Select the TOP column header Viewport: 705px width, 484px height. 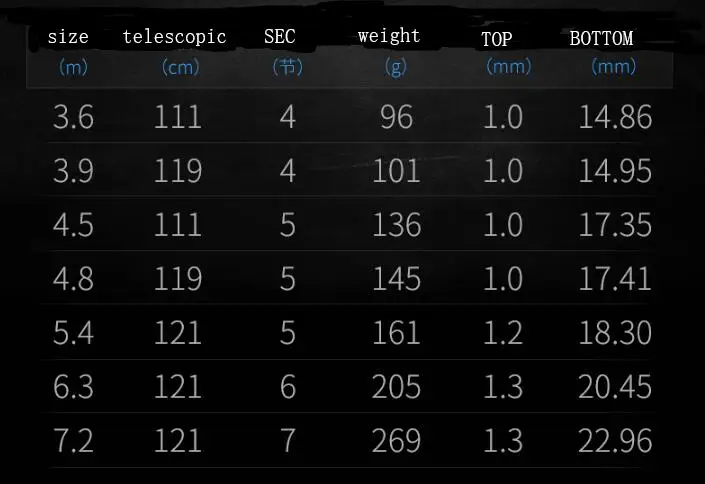click(497, 39)
